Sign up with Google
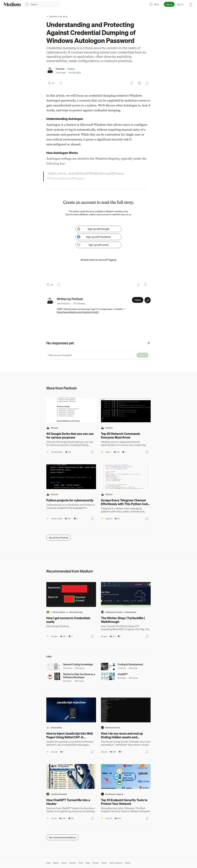Screen dimensions: 197x868 [98, 229]
